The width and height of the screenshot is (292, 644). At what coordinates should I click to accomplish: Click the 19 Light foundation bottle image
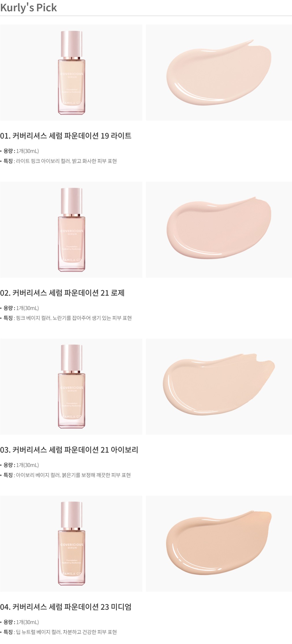coord(71,73)
